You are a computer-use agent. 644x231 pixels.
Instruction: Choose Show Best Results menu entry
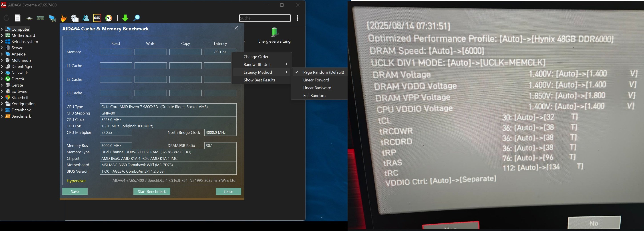(x=262, y=80)
